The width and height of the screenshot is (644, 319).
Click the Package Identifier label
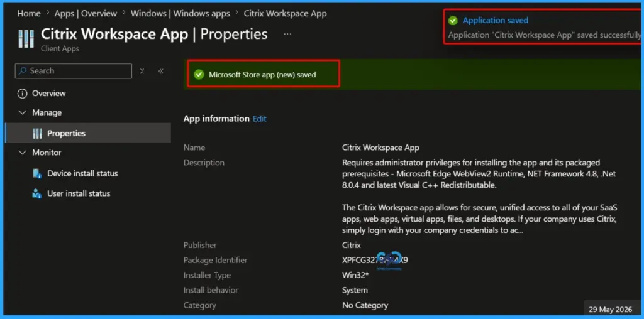[216, 261]
